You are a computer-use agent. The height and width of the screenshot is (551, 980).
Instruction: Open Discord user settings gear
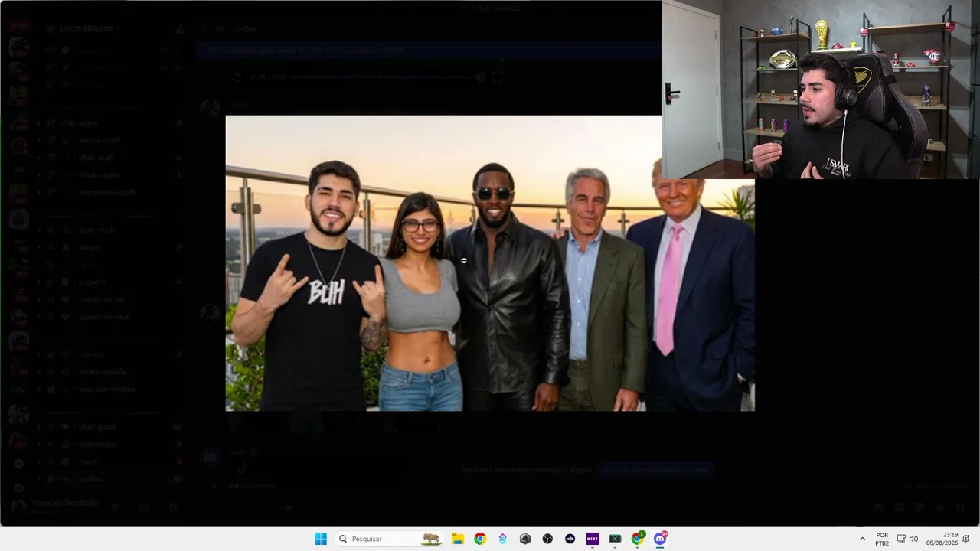tap(173, 507)
